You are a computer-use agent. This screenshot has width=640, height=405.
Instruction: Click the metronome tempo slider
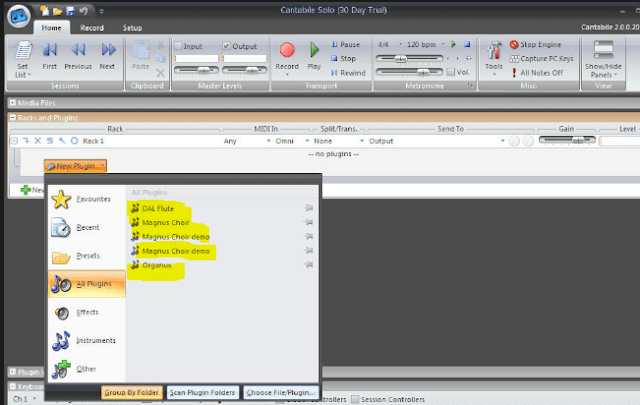click(409, 59)
